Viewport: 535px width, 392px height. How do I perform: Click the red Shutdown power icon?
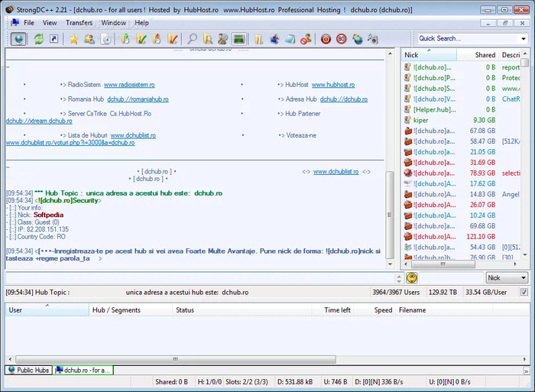click(326, 38)
